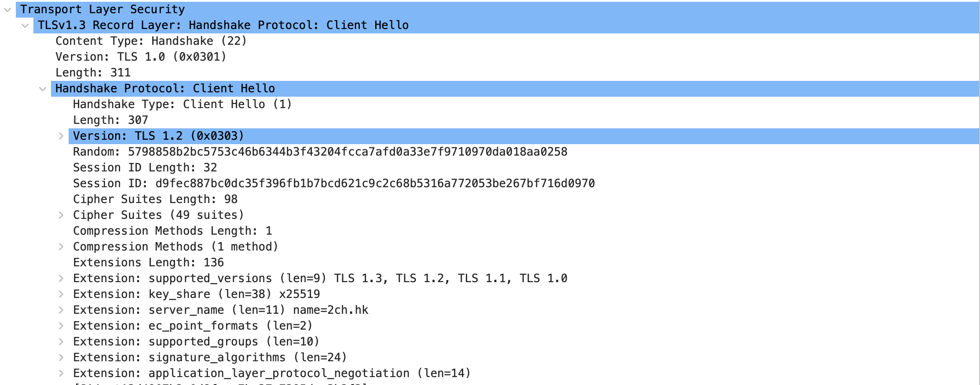Select Handshake Type: Client Hello row

[524, 105]
